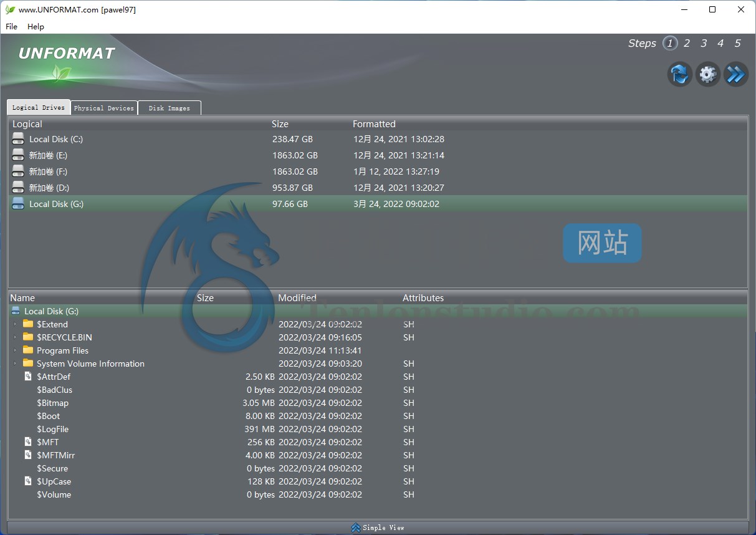Click the 2022/03/24 09:16:05 modified date

[x=320, y=337]
